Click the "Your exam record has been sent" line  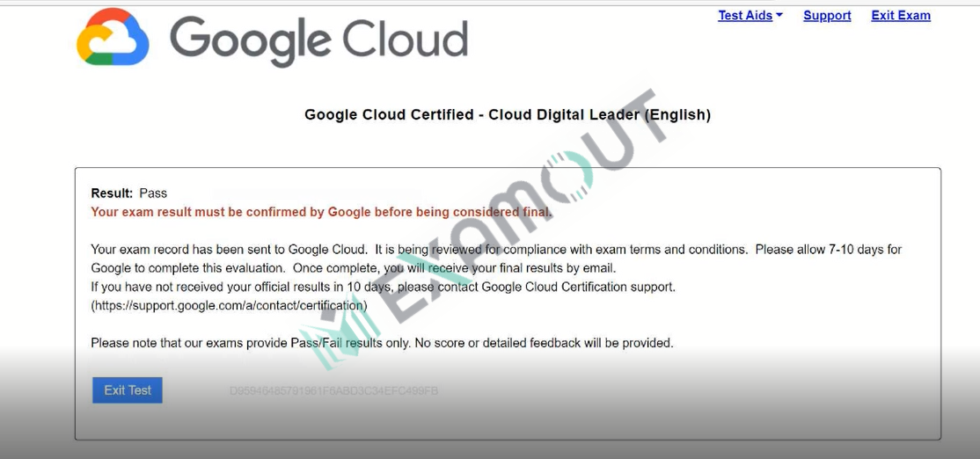[x=496, y=250]
